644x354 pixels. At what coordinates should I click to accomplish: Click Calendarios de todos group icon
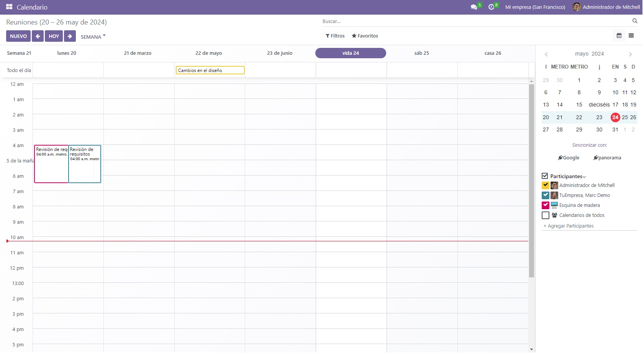(554, 215)
